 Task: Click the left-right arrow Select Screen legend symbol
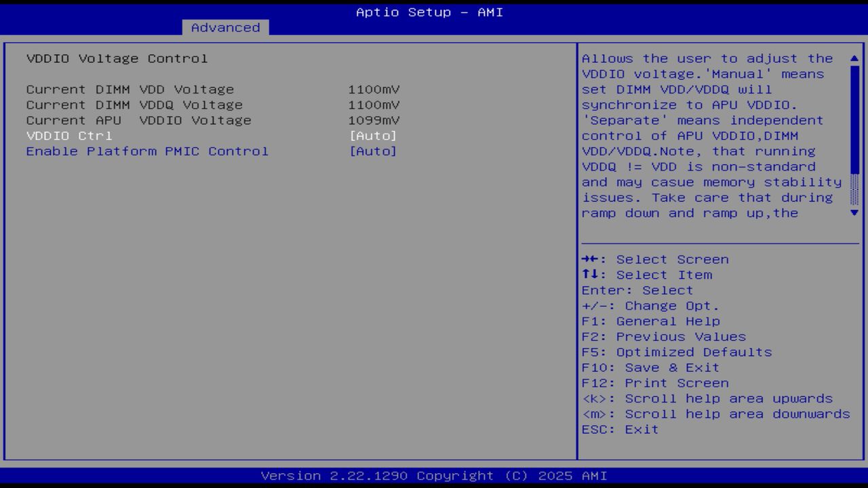click(x=591, y=259)
